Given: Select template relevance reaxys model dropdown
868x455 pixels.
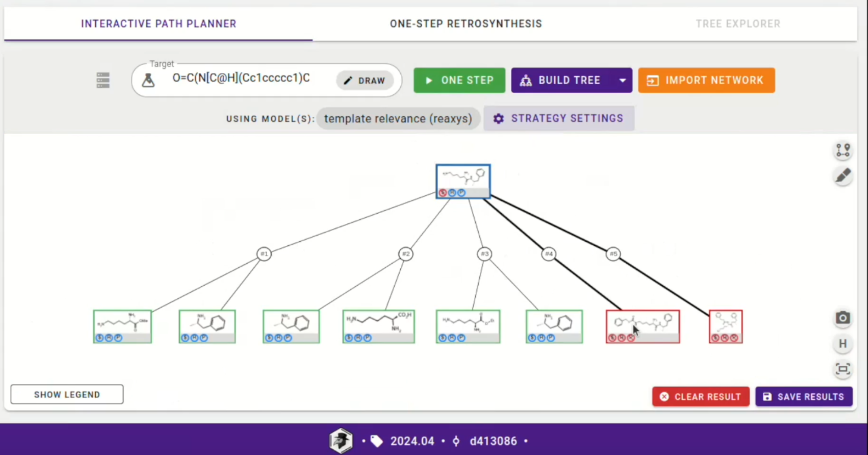Looking at the screenshot, I should pos(398,118).
